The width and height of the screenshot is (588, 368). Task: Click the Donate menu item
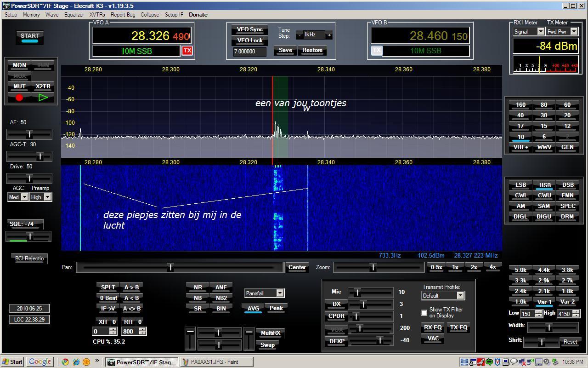pyautogui.click(x=198, y=15)
